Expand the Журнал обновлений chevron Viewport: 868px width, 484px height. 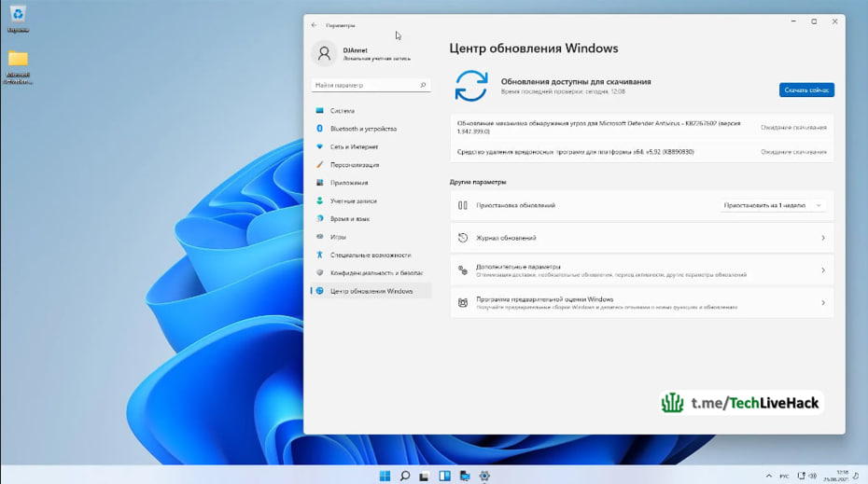tap(823, 238)
